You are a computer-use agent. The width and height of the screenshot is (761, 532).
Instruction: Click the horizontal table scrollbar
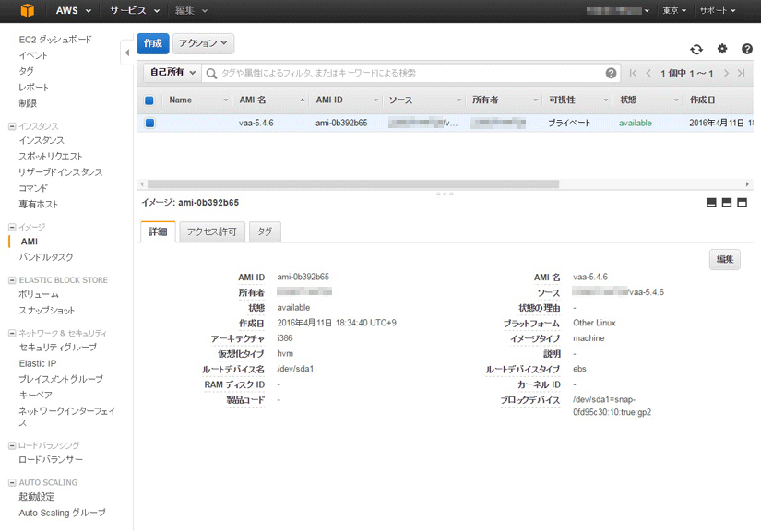352,184
